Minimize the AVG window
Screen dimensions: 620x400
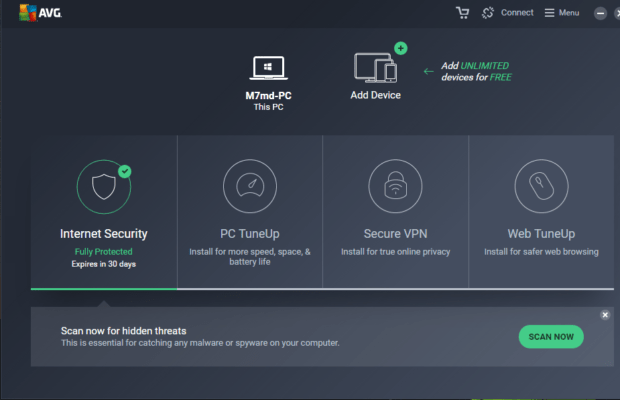pyautogui.click(x=600, y=13)
